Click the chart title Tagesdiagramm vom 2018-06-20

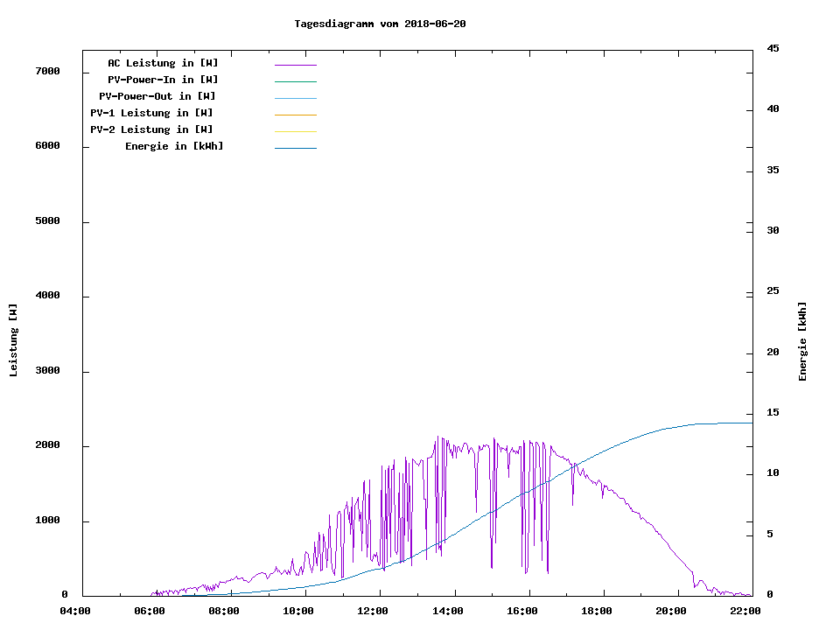(380, 24)
